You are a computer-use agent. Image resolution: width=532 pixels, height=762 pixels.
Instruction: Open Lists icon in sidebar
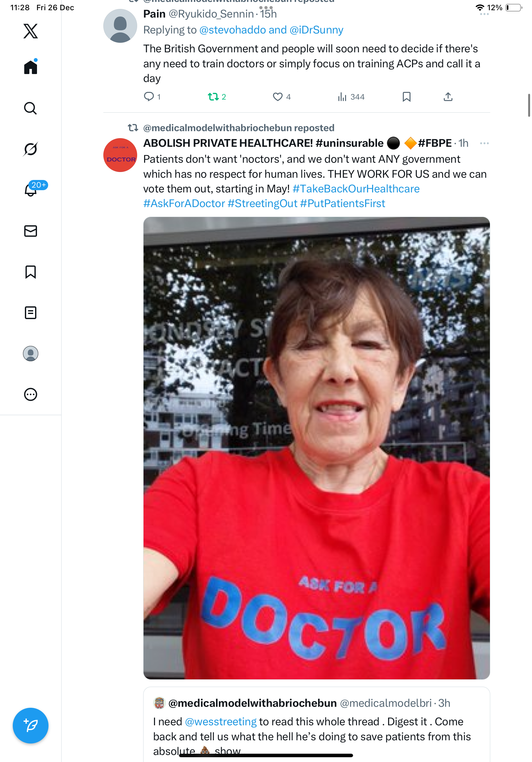pos(31,313)
